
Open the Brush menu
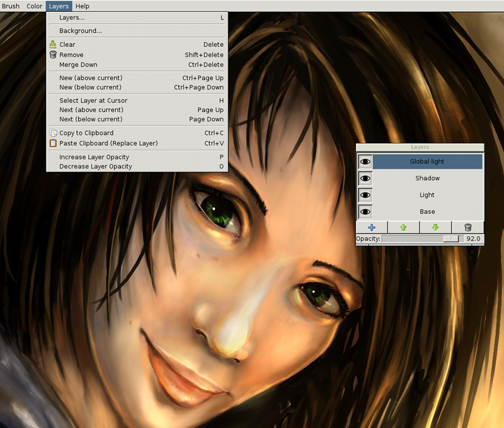tap(11, 6)
